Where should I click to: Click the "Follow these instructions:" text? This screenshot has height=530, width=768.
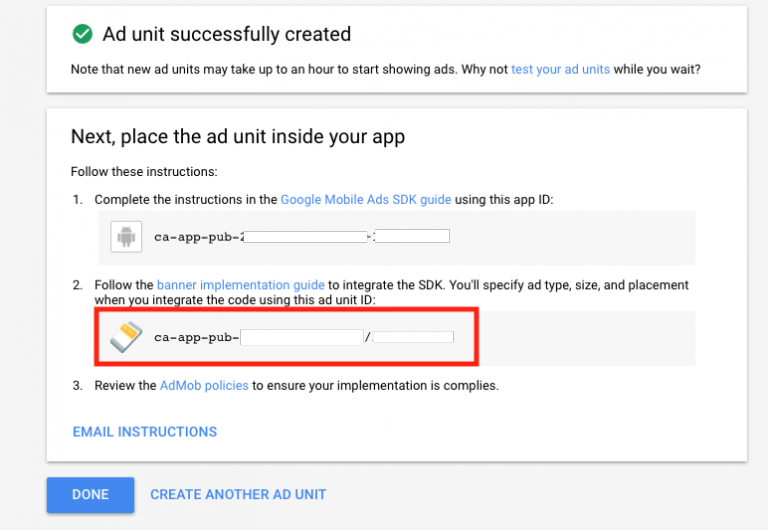(144, 172)
